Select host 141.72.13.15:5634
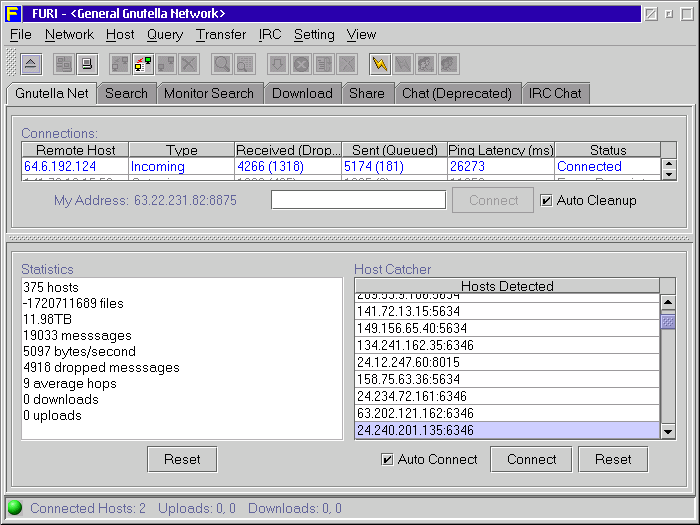The height and width of the screenshot is (525, 700). click(507, 311)
